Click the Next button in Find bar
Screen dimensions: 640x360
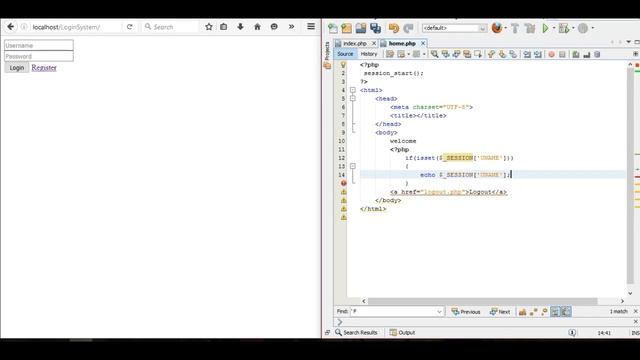click(x=500, y=311)
